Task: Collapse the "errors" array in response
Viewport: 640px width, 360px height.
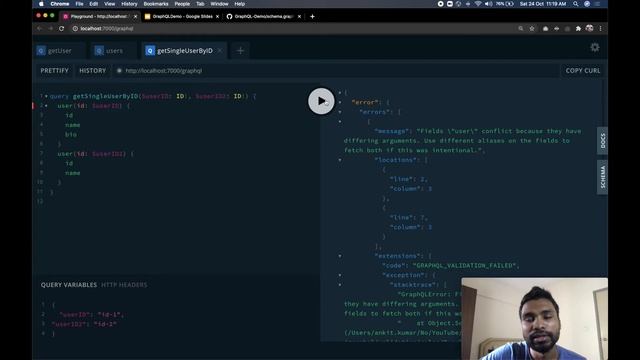Action: point(340,112)
